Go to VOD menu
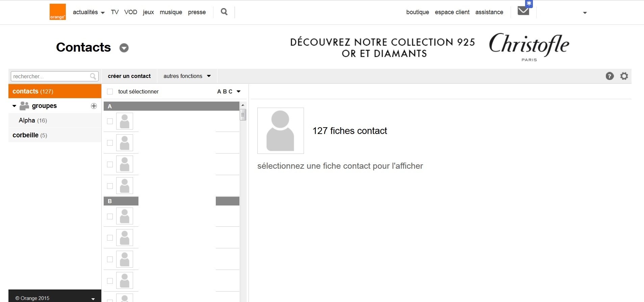The width and height of the screenshot is (644, 302). coord(131,12)
